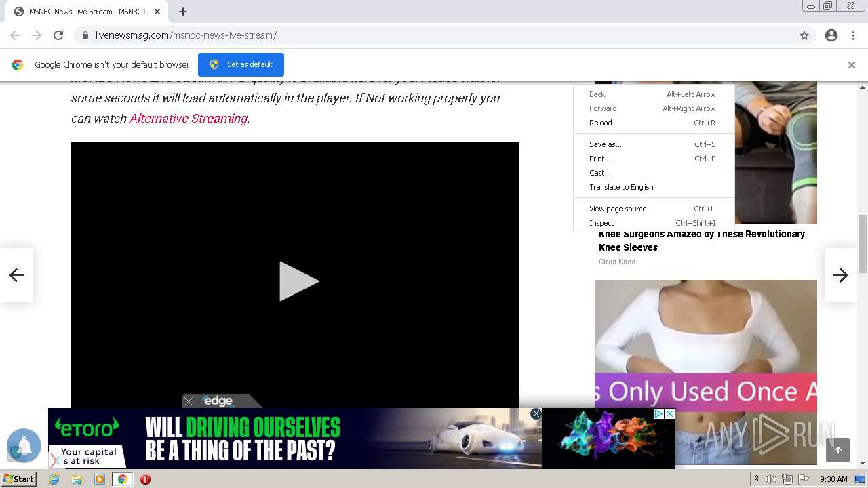Open the Alternative Streaming link
The width and height of the screenshot is (868, 488).
188,118
